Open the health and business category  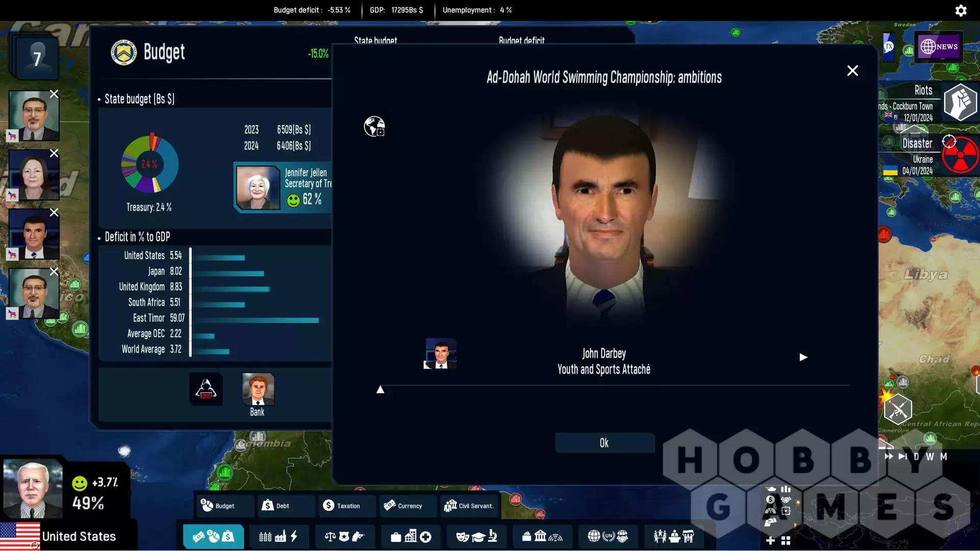(x=410, y=536)
